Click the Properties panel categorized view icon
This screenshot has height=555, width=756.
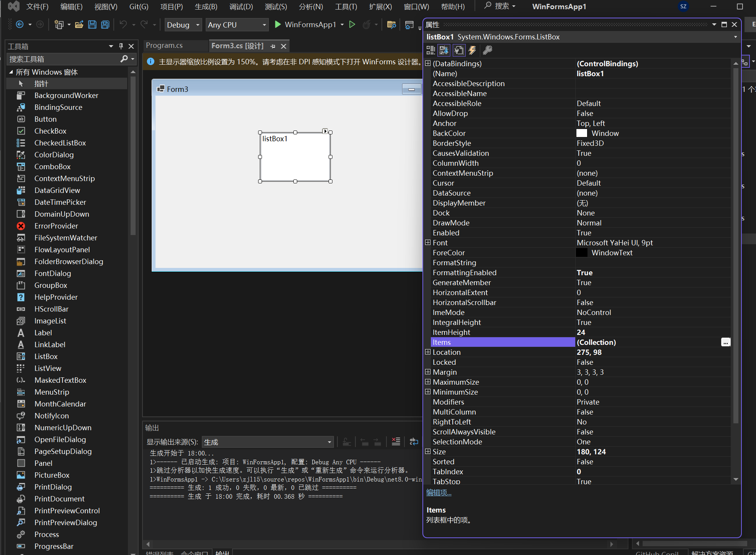coord(431,50)
